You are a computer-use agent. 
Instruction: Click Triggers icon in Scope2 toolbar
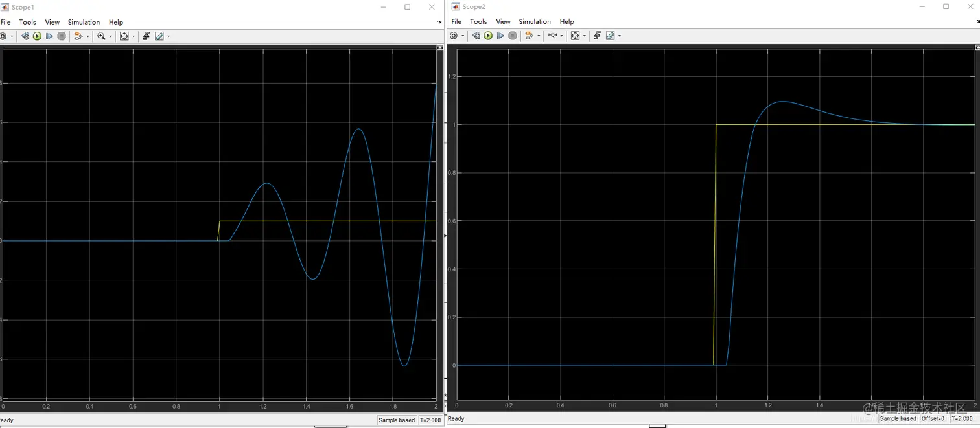(x=598, y=36)
